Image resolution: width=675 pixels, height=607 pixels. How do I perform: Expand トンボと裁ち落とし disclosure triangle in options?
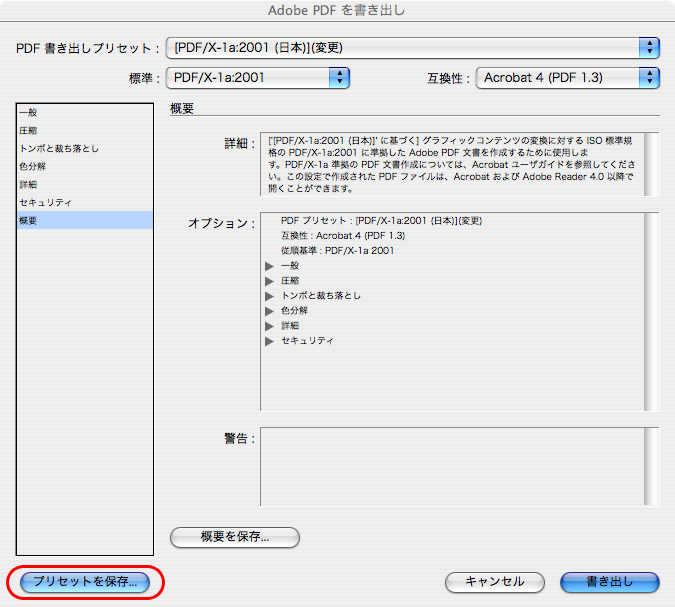click(269, 296)
